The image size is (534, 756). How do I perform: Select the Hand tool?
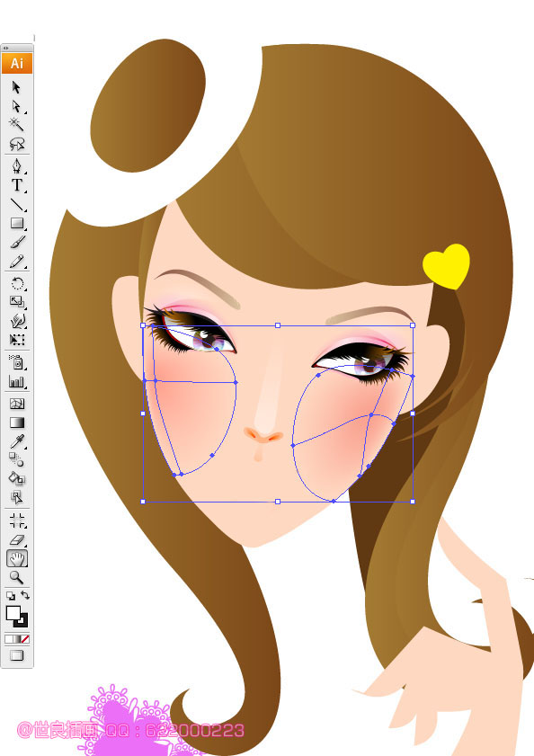(x=17, y=559)
